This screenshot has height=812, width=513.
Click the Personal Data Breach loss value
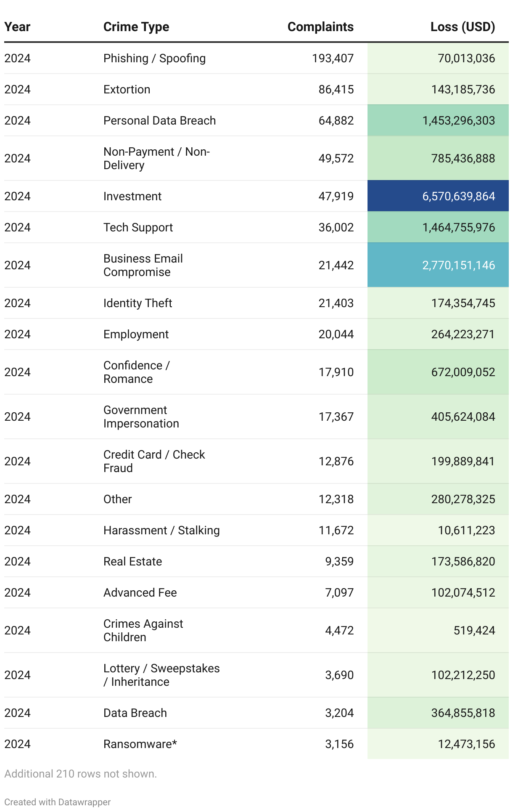click(x=458, y=121)
